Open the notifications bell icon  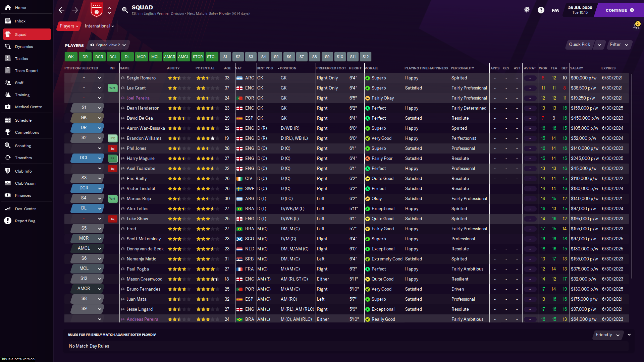coord(636,26)
